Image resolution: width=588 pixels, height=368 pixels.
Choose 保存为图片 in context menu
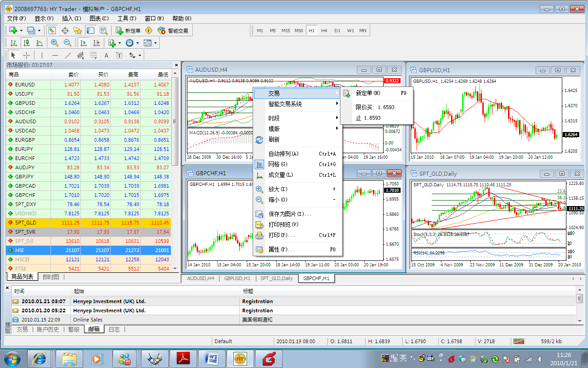coord(298,214)
